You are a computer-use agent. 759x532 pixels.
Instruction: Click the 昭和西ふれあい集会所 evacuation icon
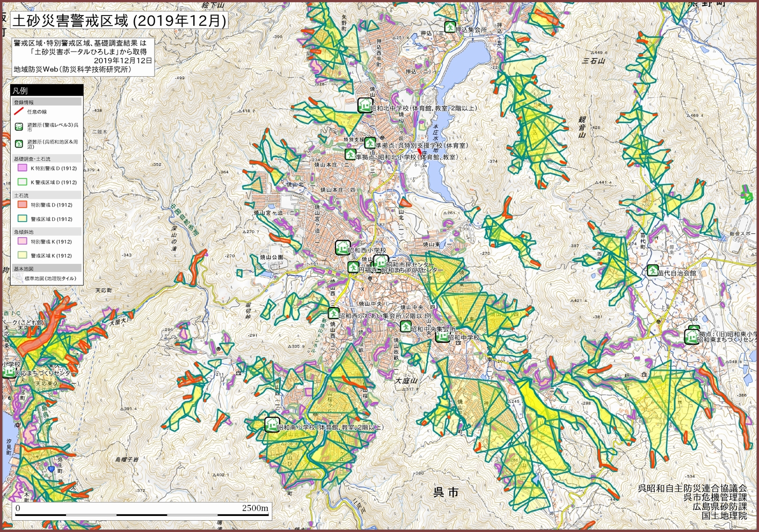(x=333, y=313)
